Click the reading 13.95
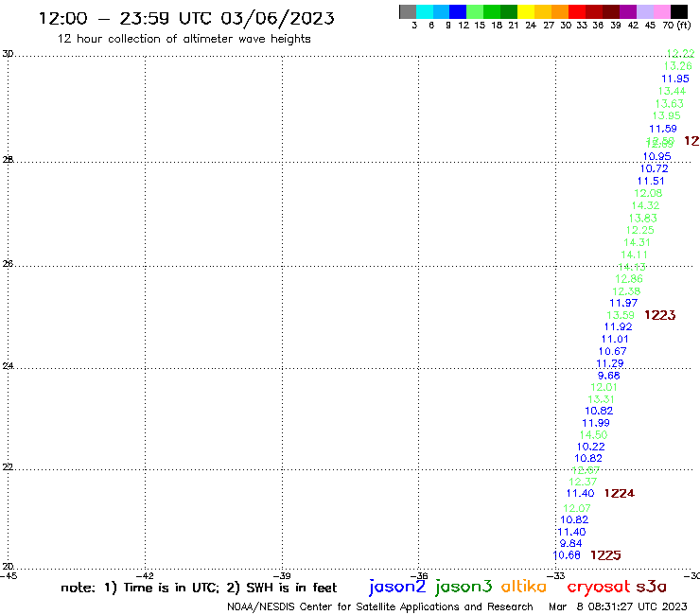700x615 pixels. (x=666, y=115)
